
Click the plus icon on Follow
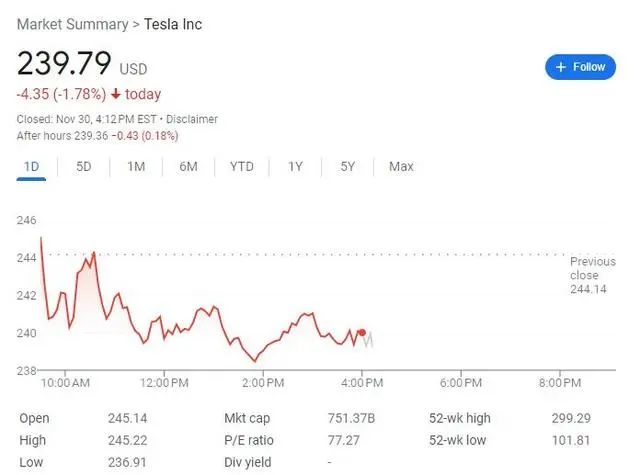point(561,67)
